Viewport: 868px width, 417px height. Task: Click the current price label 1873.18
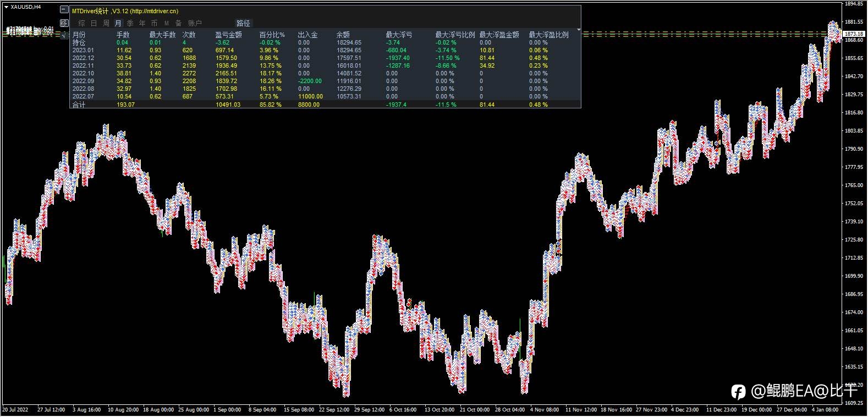click(x=853, y=34)
